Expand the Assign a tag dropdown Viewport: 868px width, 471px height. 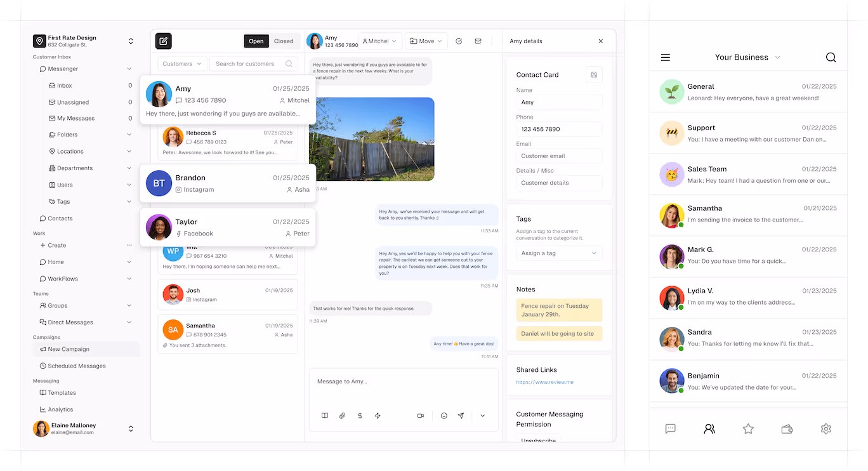[x=558, y=253]
